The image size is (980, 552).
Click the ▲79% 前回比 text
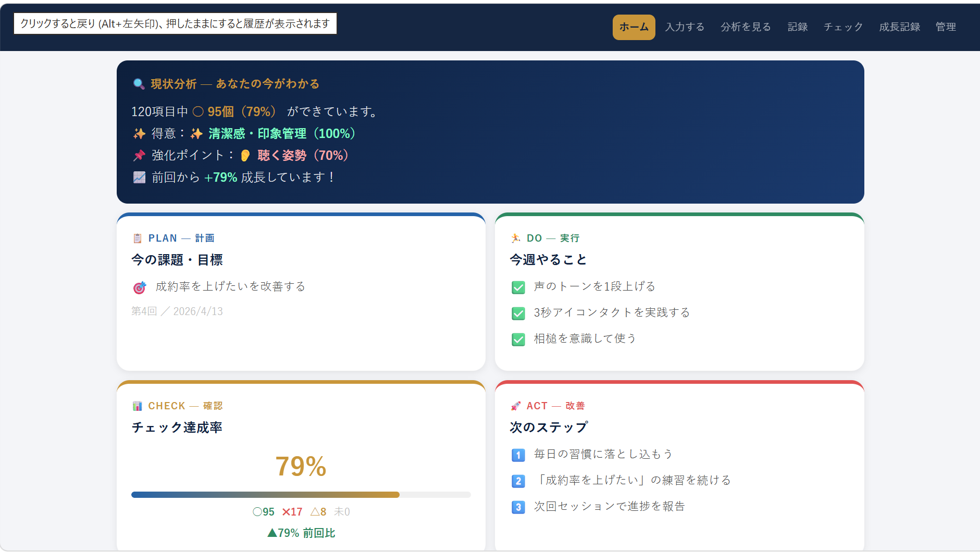(301, 533)
